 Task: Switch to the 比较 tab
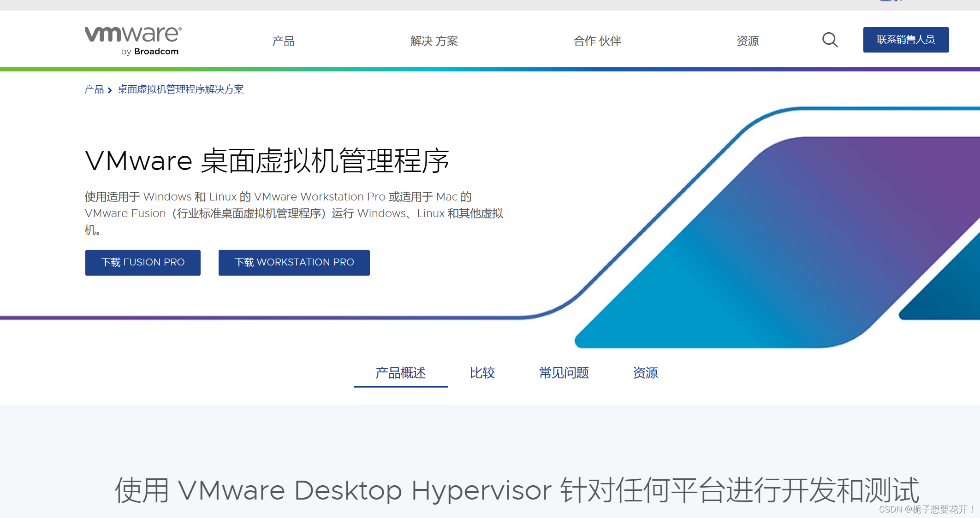[482, 373]
